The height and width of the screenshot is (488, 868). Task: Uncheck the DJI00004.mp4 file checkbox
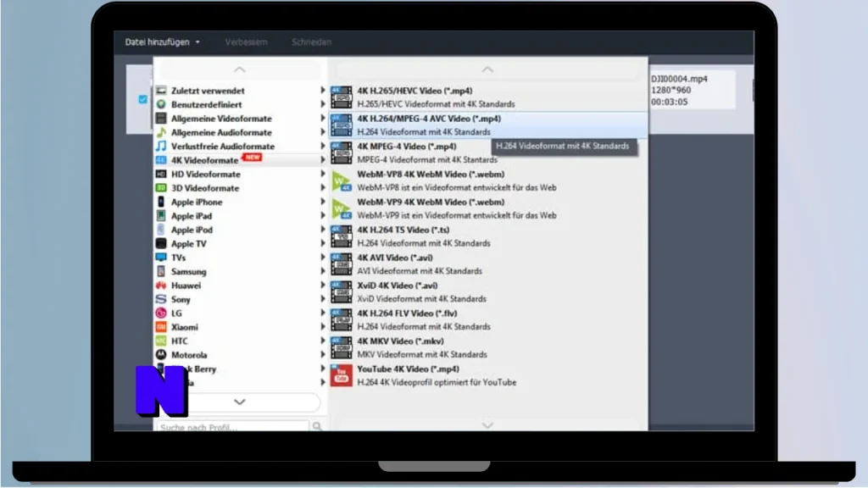pyautogui.click(x=142, y=99)
